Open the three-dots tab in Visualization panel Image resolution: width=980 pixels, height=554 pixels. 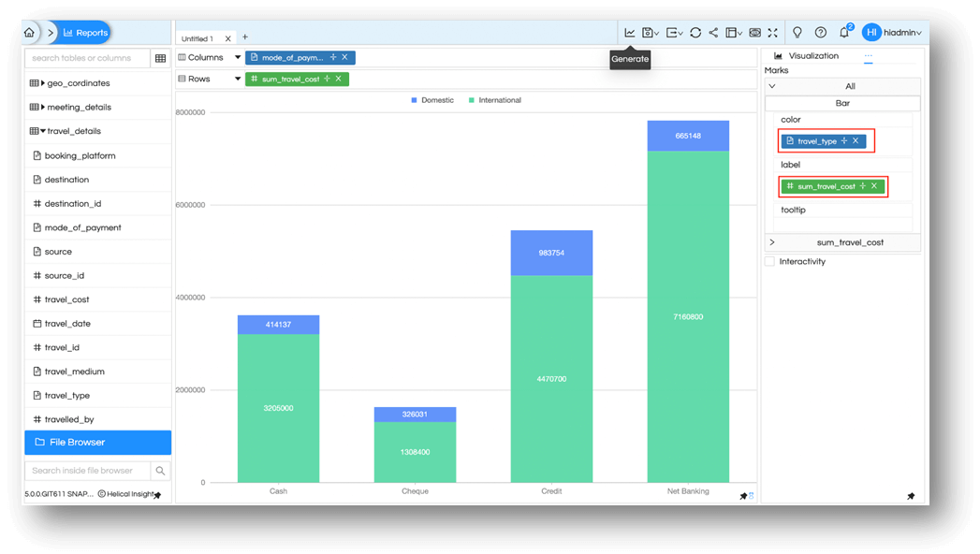coord(868,55)
